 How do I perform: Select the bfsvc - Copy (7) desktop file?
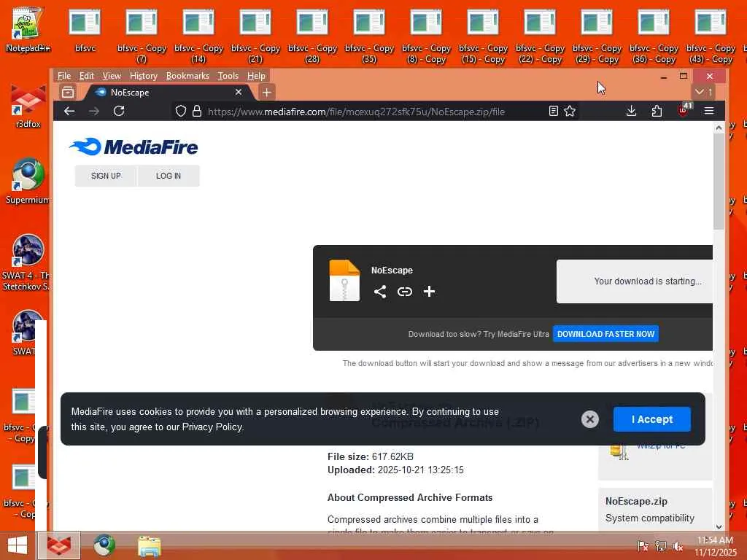click(x=142, y=36)
